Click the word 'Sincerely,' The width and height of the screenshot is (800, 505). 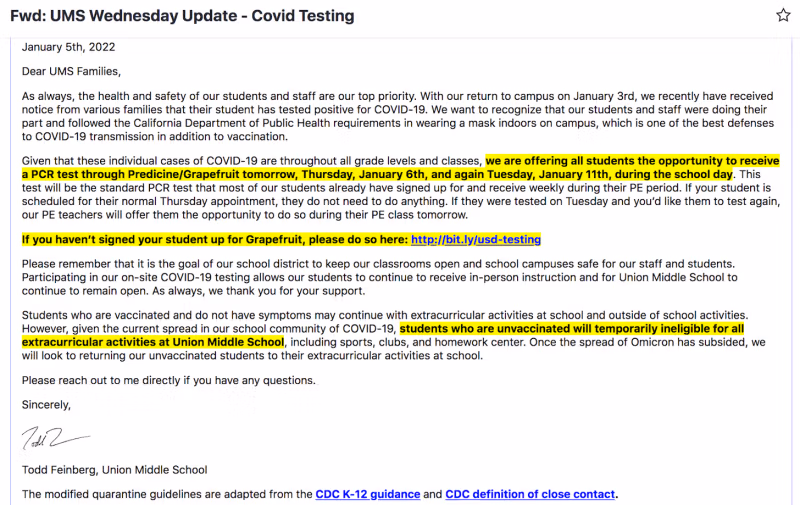pyautogui.click(x=47, y=405)
